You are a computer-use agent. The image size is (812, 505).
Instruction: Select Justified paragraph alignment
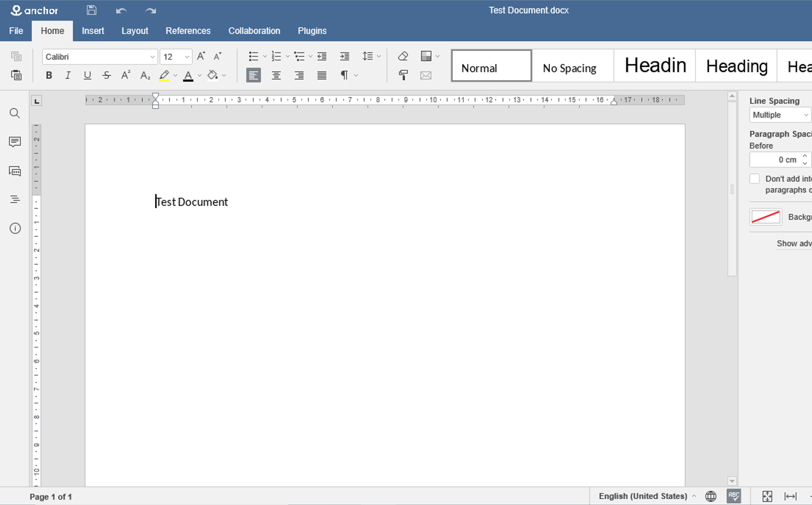coord(321,75)
